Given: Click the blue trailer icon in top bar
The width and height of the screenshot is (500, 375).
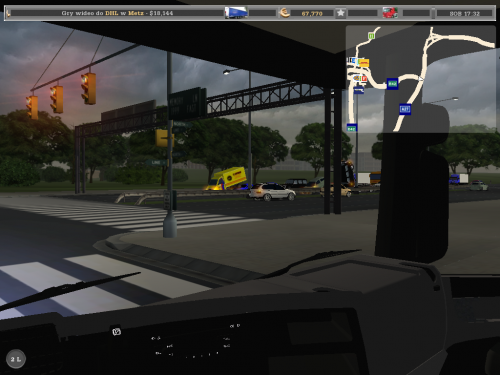Looking at the screenshot, I should click(x=236, y=13).
